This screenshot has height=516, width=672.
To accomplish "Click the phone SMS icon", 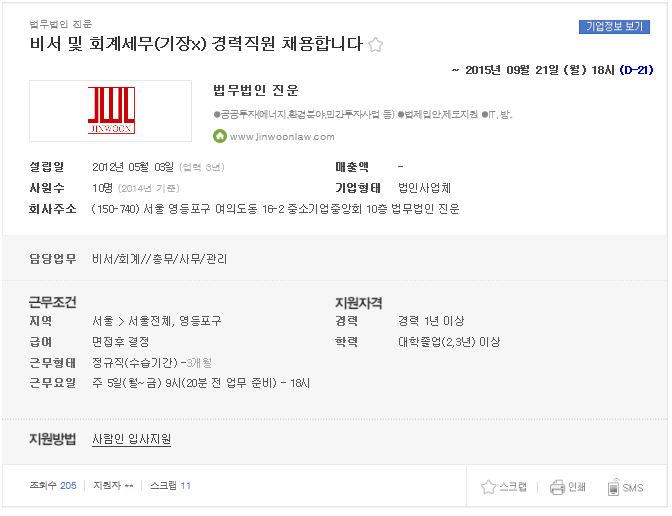I will tap(614, 487).
